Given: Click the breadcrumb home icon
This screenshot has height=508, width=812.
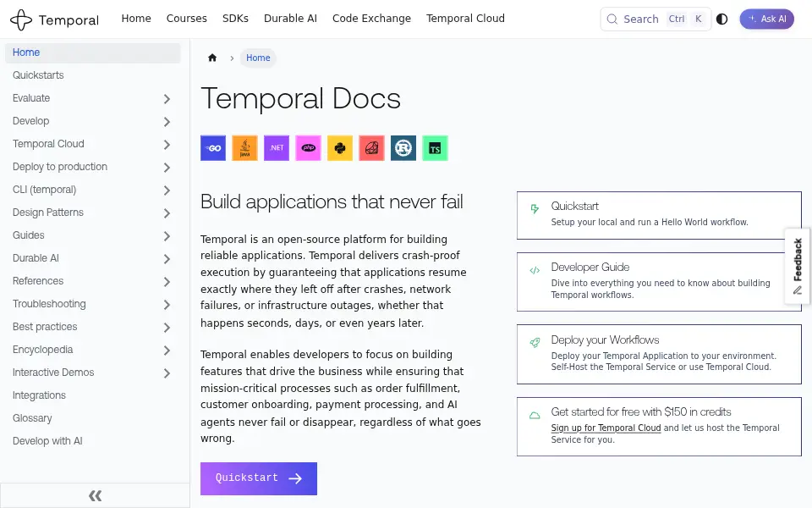Looking at the screenshot, I should coord(212,58).
